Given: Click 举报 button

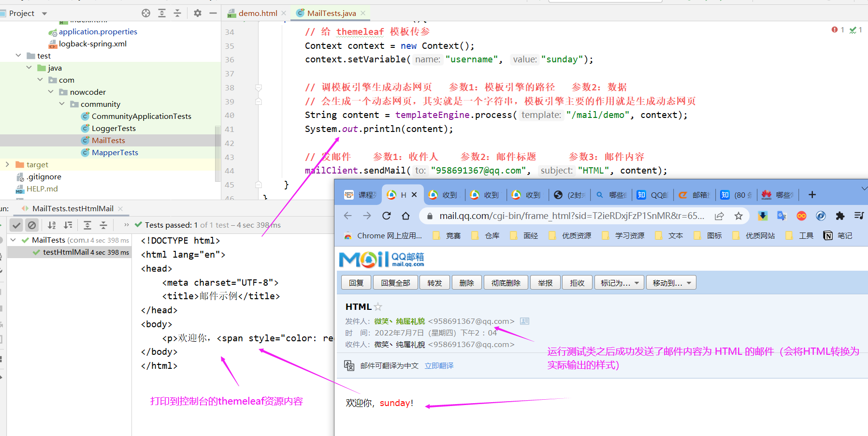Looking at the screenshot, I should [x=545, y=283].
